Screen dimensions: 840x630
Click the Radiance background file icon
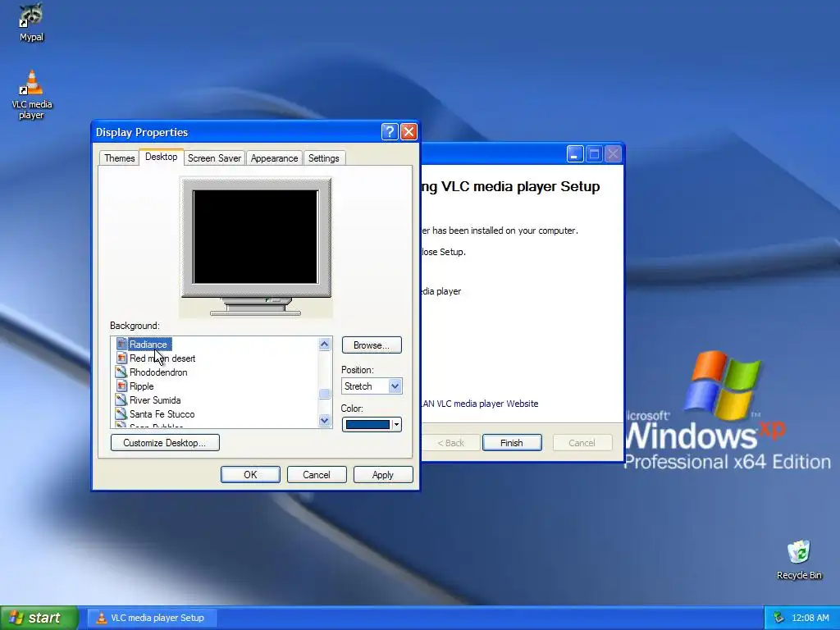[x=121, y=344]
